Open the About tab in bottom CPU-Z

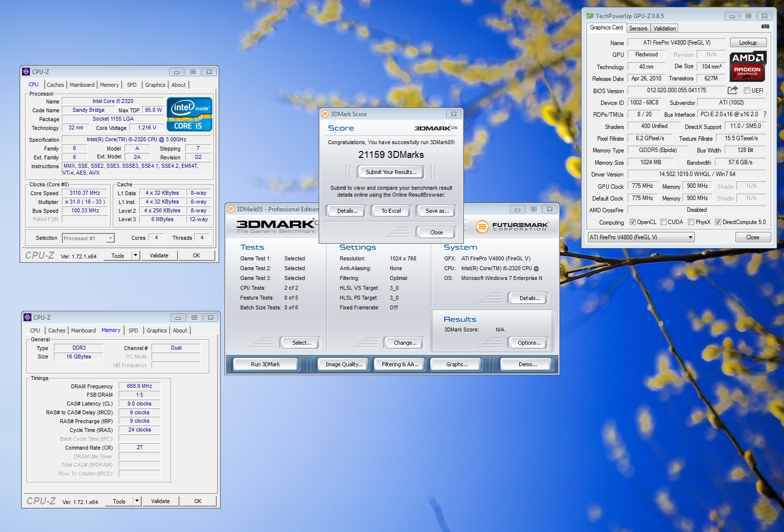180,330
